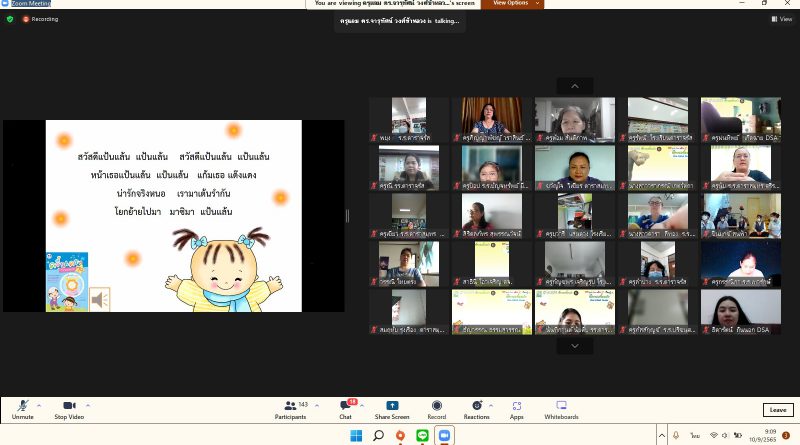The width and height of the screenshot is (800, 445).
Task: Click the speaker sound icon on the slide
Action: [99, 300]
